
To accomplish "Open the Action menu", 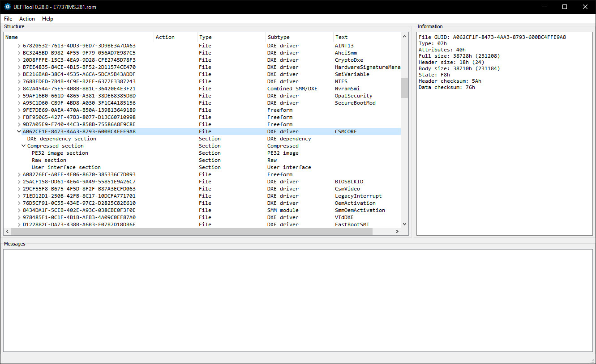I will tap(27, 19).
